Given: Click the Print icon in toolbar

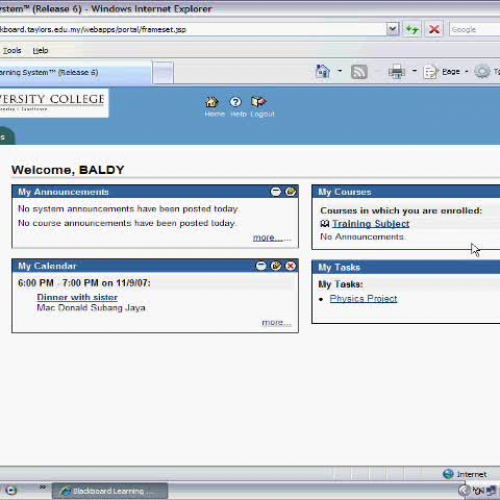Looking at the screenshot, I should click(396, 71).
